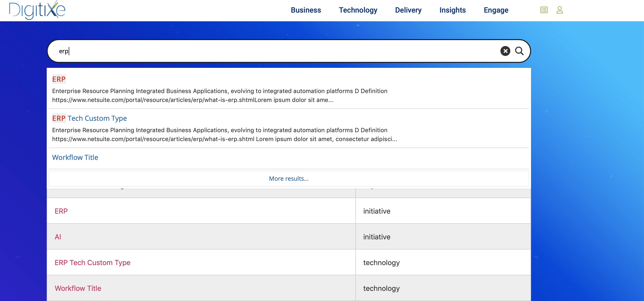Viewport: 644px width, 301px height.
Task: Click the magnifying glass search icon
Action: click(x=519, y=51)
